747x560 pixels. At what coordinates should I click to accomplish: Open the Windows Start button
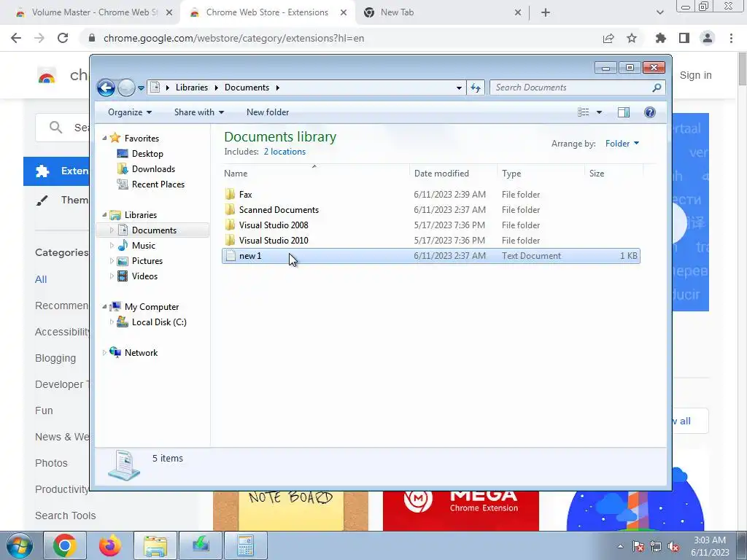(19, 545)
